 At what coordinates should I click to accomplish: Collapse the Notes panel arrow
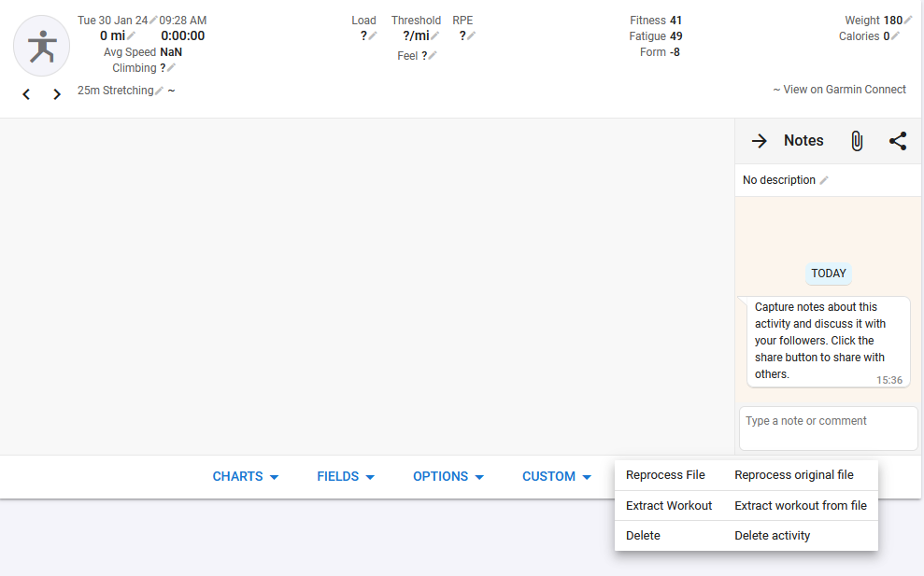click(x=759, y=141)
